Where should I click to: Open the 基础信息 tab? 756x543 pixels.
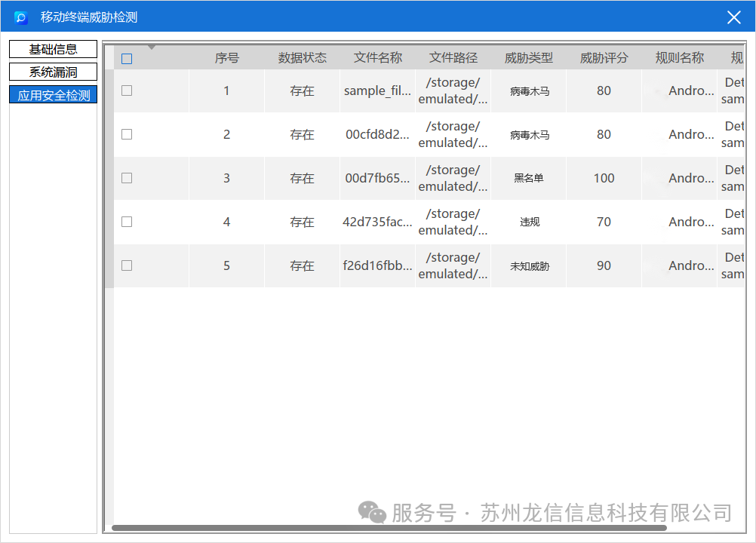coord(53,50)
